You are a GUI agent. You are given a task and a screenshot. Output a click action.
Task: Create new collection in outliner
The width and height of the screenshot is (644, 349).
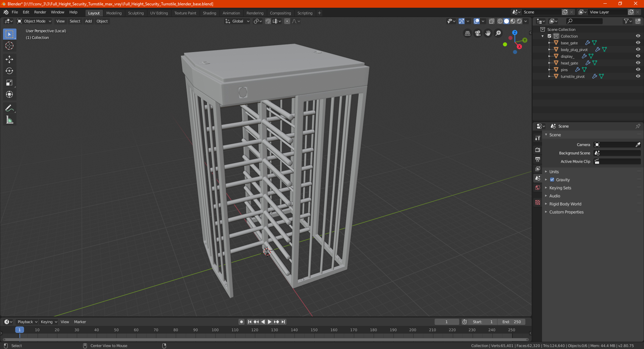(638, 21)
